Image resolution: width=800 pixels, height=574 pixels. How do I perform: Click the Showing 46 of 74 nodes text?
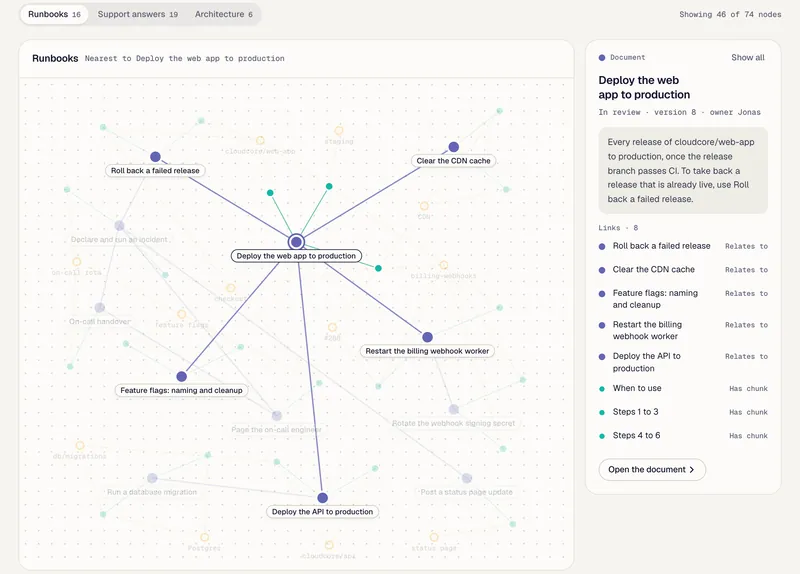pos(730,14)
